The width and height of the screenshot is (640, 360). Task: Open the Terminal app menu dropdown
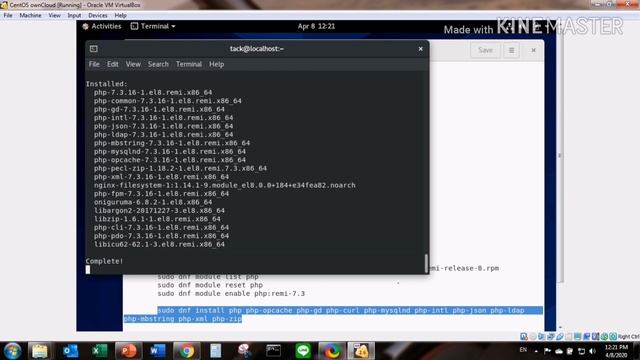point(153,26)
